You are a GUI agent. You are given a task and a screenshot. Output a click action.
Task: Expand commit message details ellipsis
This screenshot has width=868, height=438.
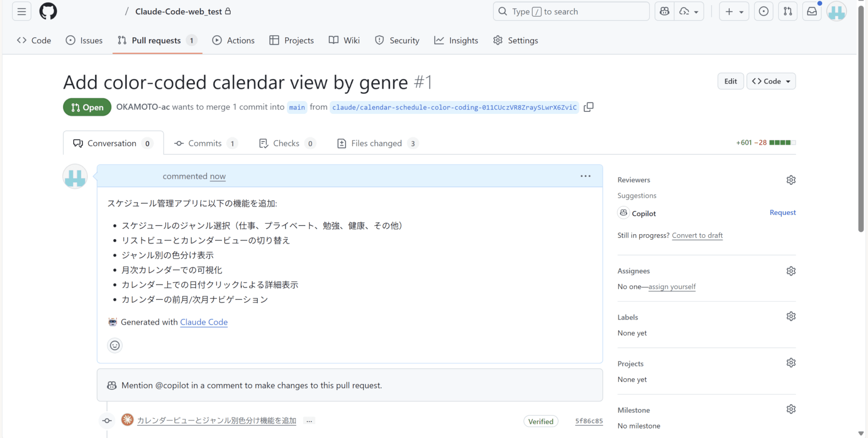coord(309,421)
